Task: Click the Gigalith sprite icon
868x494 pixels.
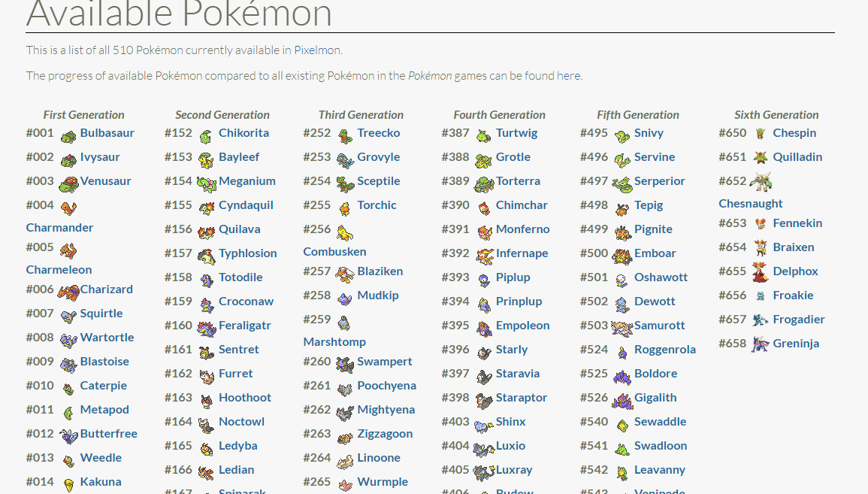Action: pos(622,401)
